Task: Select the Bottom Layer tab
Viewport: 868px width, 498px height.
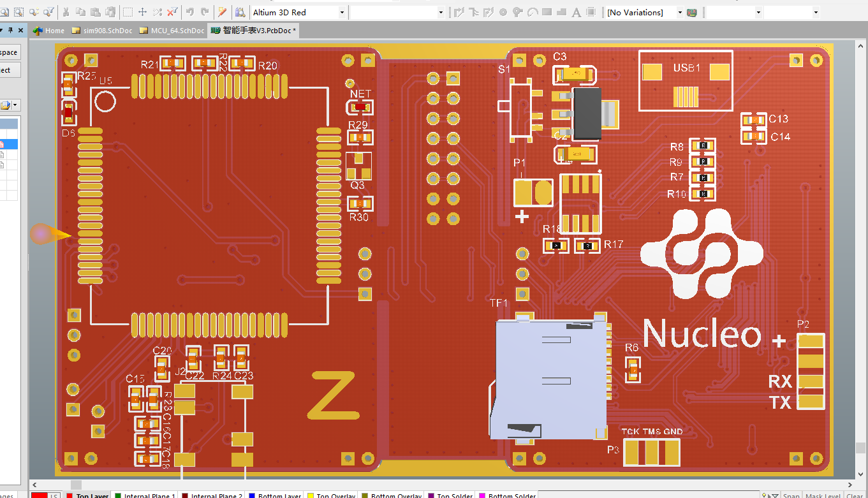Action: click(x=275, y=495)
